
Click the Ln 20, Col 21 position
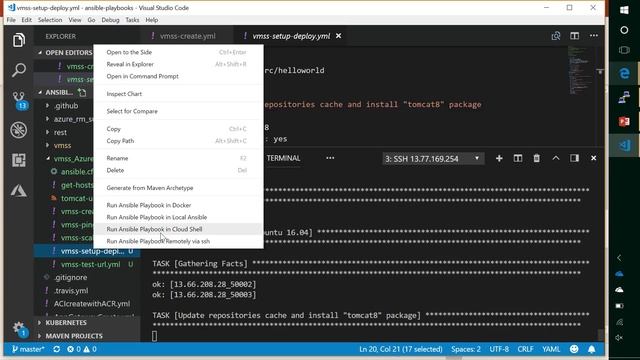pos(400,349)
